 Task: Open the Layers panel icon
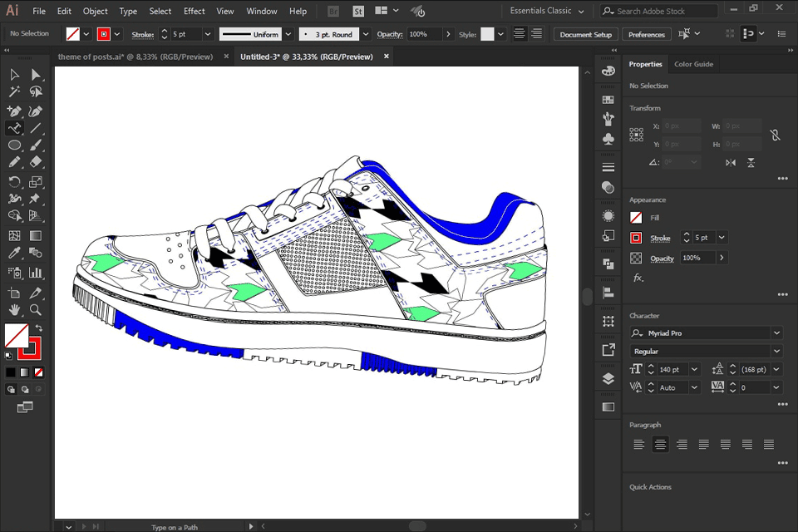pyautogui.click(x=608, y=378)
